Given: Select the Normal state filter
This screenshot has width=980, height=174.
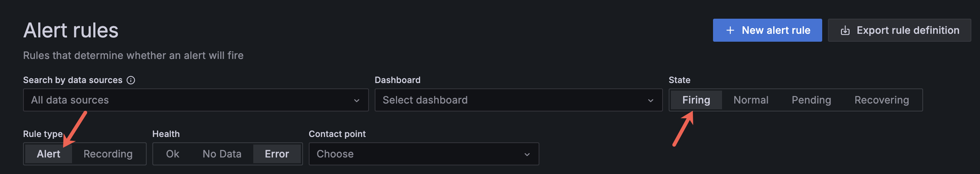Looking at the screenshot, I should pyautogui.click(x=750, y=100).
